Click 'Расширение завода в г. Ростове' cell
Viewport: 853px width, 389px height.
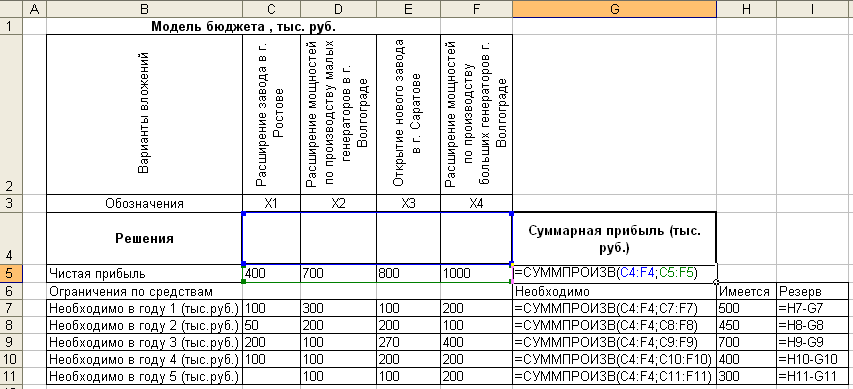(271, 114)
